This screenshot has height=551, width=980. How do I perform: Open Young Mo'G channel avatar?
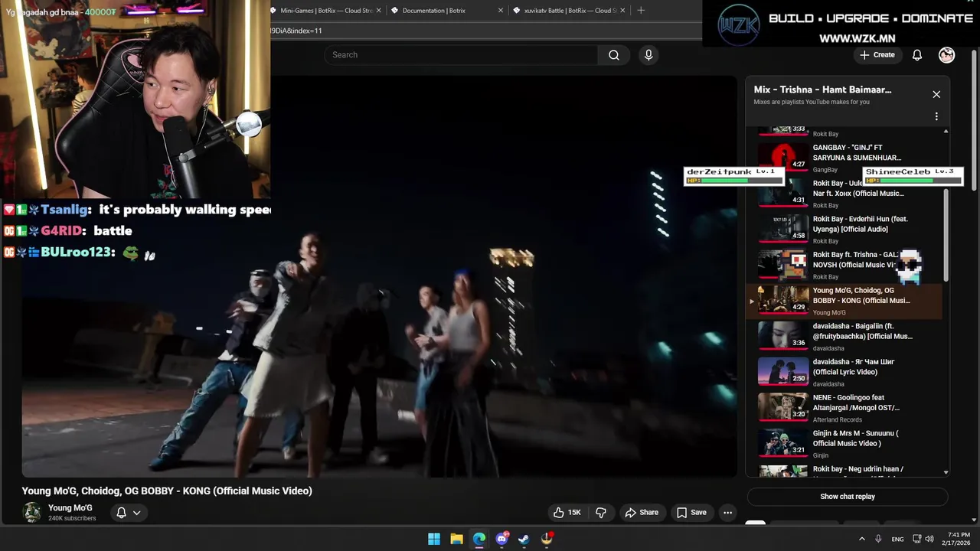(32, 513)
